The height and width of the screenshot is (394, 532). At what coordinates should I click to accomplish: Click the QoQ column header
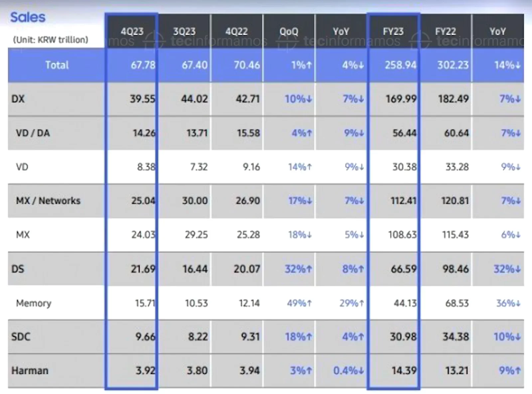pyautogui.click(x=289, y=32)
